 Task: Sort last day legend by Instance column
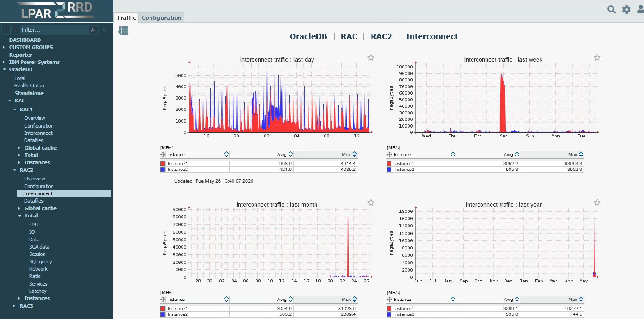(226, 154)
